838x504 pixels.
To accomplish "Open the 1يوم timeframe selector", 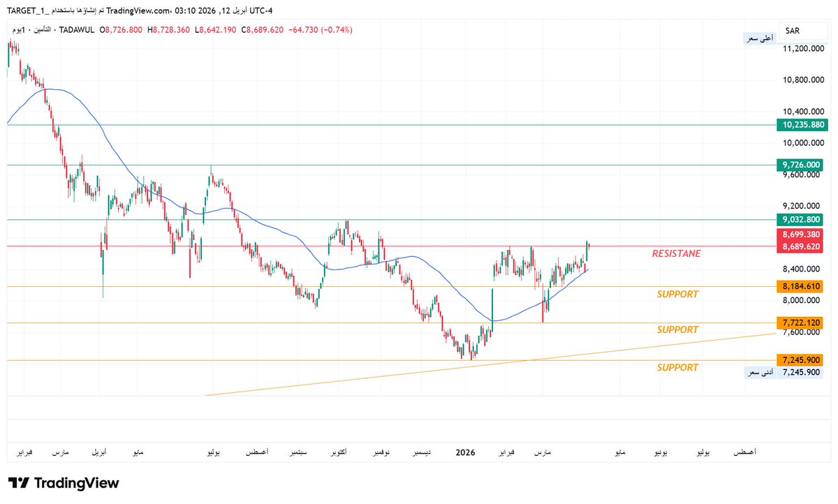I will pos(19,30).
